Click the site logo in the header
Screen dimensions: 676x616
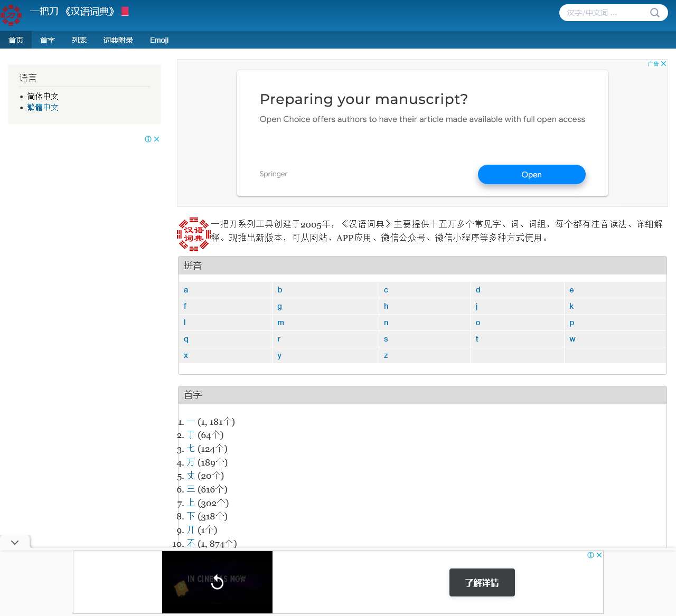pos(11,14)
